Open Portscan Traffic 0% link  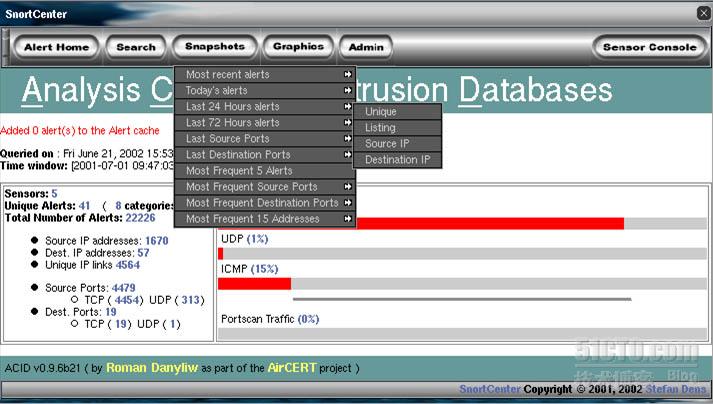(x=308, y=319)
